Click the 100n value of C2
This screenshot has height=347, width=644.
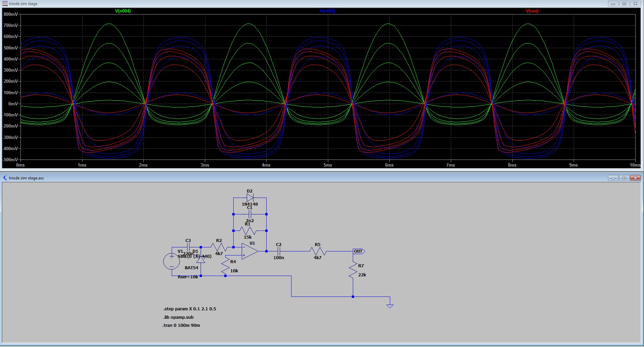pos(279,257)
